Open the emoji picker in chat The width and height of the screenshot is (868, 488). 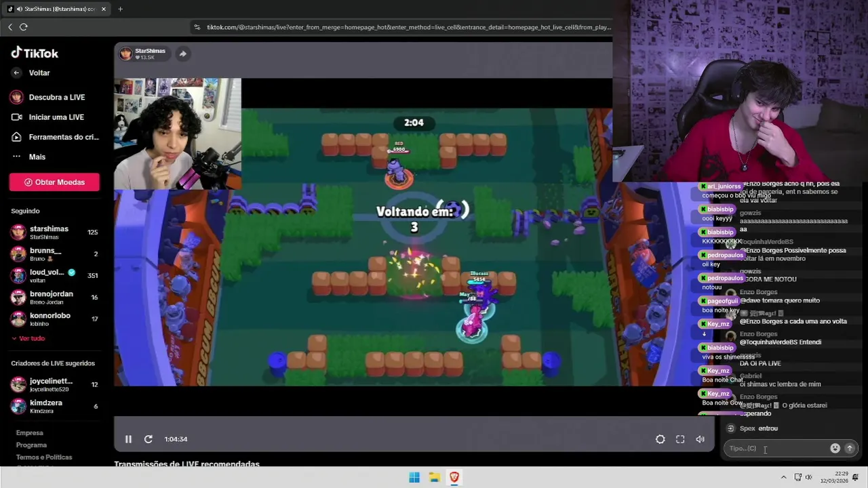(835, 448)
